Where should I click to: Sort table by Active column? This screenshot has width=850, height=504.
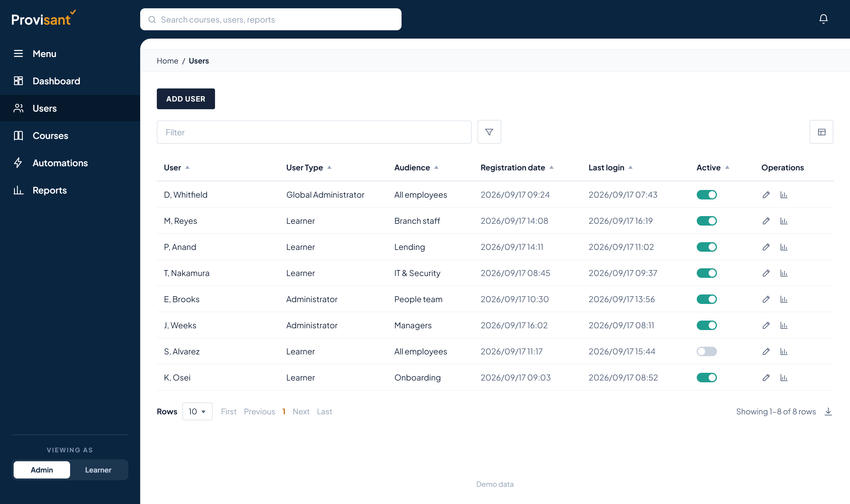(x=713, y=167)
